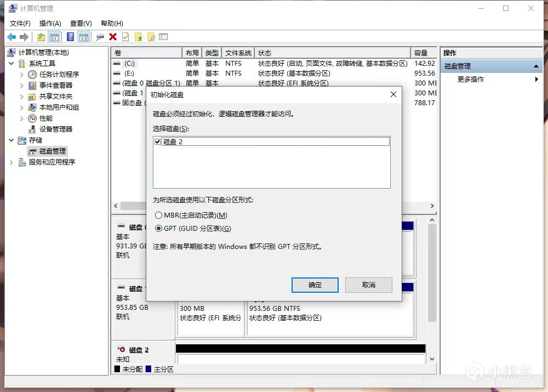548x392 pixels.
Task: Expand the 服务和应用程序 tree node
Action: (11, 162)
